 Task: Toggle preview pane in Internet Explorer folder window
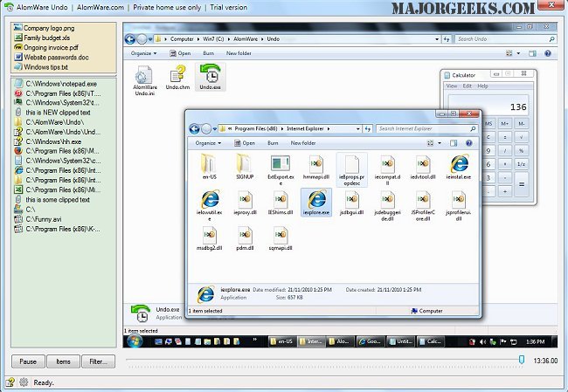click(x=454, y=143)
